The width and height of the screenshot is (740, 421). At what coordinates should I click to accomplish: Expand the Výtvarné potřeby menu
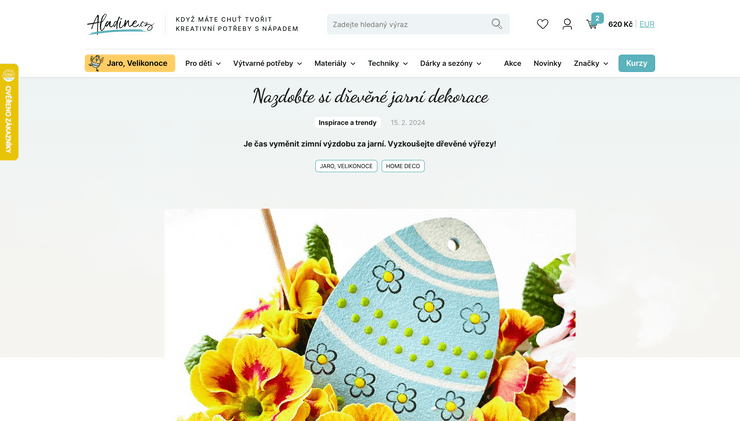coord(267,63)
